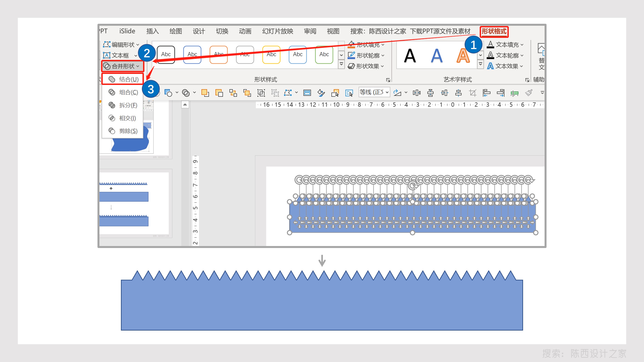Open the 合并形状 merge shapes dropdown

[x=123, y=66]
